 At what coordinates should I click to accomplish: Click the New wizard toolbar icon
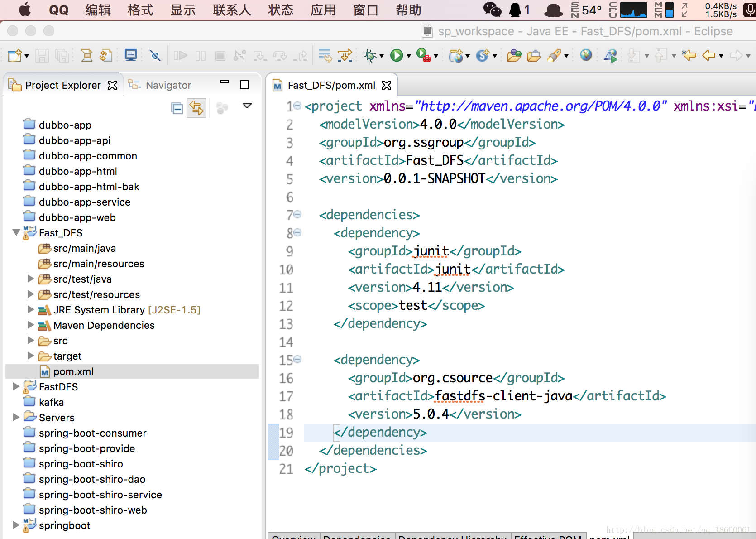tap(14, 55)
